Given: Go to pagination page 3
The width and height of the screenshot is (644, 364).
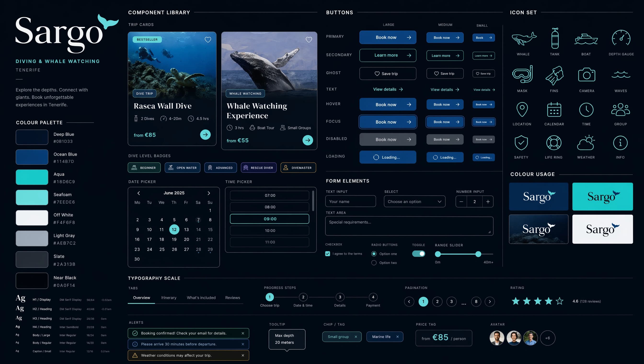Looking at the screenshot, I should (x=451, y=301).
